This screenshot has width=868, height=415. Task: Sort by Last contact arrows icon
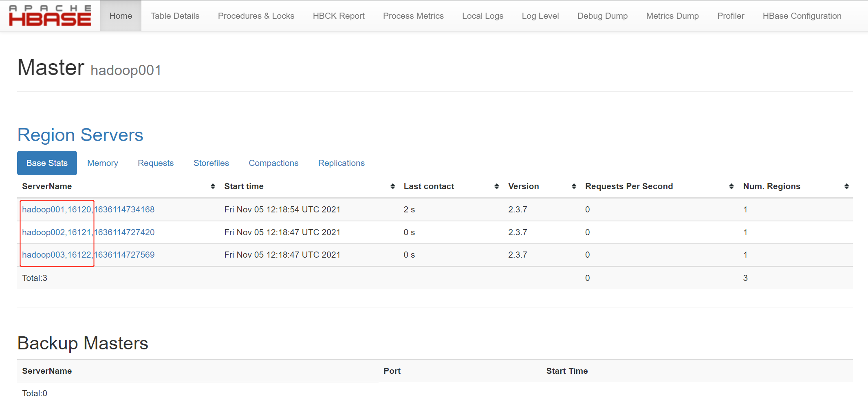(497, 186)
